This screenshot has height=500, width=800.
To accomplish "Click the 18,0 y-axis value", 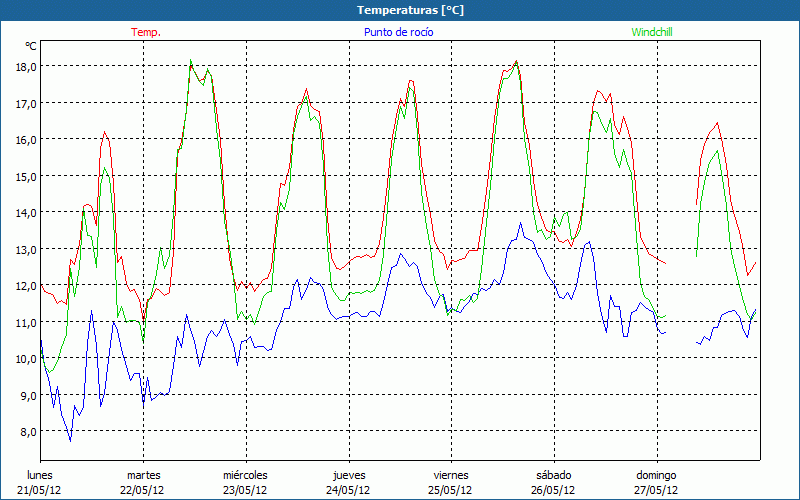I will pos(25,66).
